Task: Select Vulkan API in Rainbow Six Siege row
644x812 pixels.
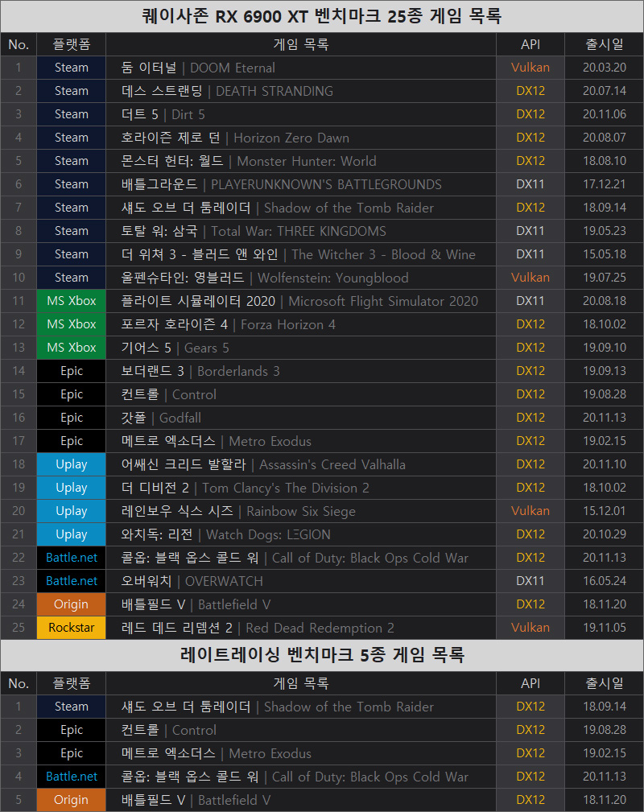Action: [530, 510]
